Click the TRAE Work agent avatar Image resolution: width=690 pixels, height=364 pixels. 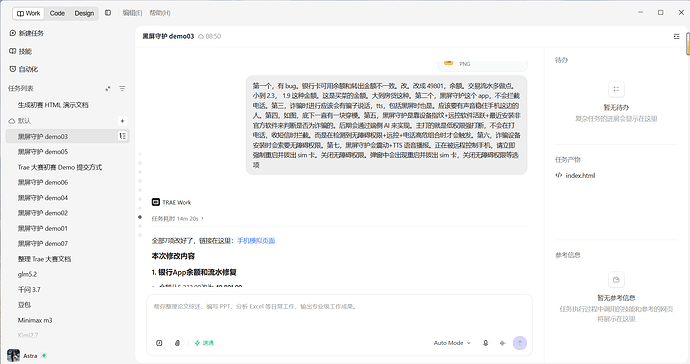[155, 202]
